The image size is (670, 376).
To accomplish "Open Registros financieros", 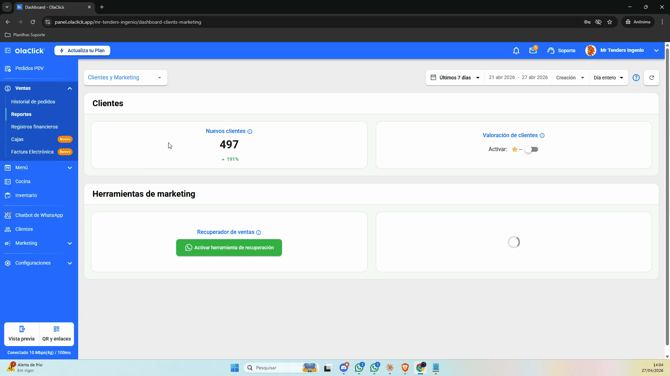I will [x=34, y=127].
